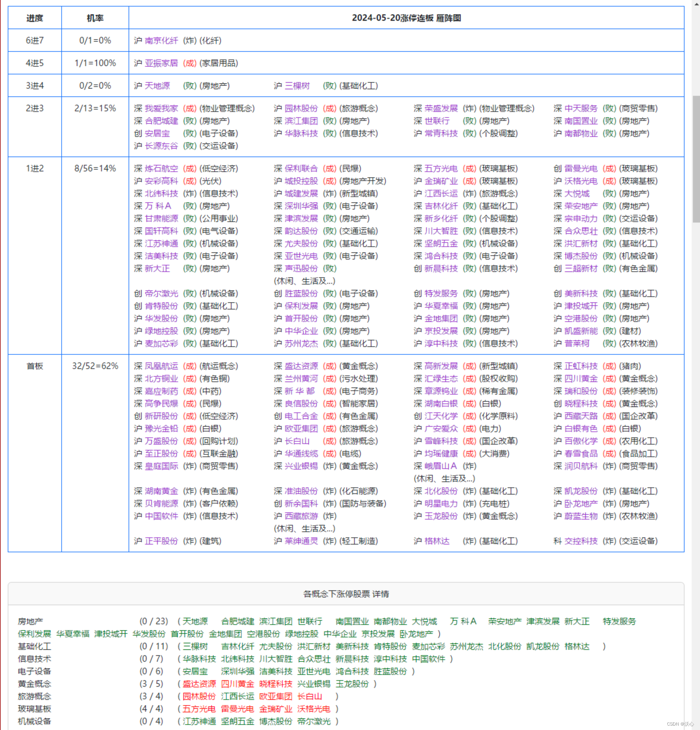The image size is (700, 730).
Task: Open the 亚振家居 stock link
Action: pyautogui.click(x=161, y=63)
